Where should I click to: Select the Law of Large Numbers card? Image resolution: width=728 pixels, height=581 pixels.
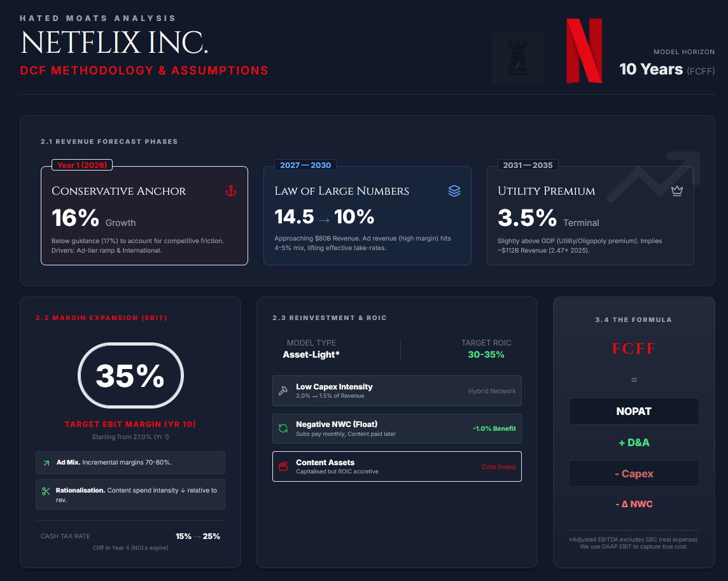coord(367,216)
